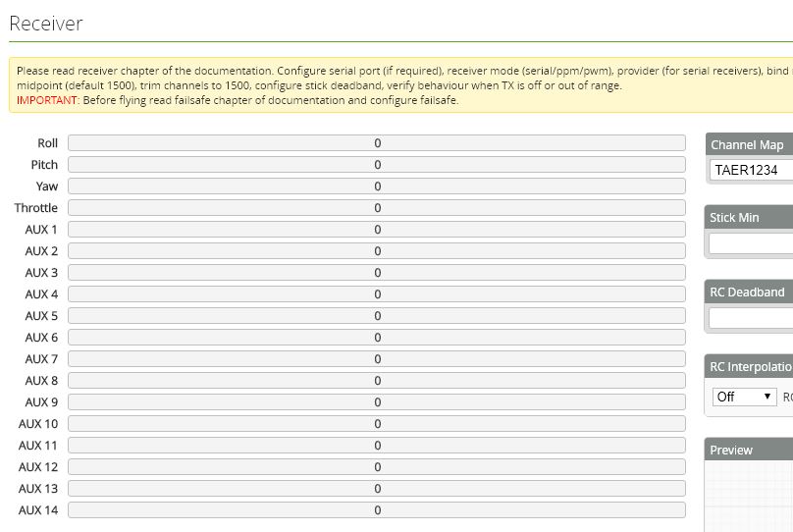Select the AUX 11 channel bar

(x=377, y=445)
